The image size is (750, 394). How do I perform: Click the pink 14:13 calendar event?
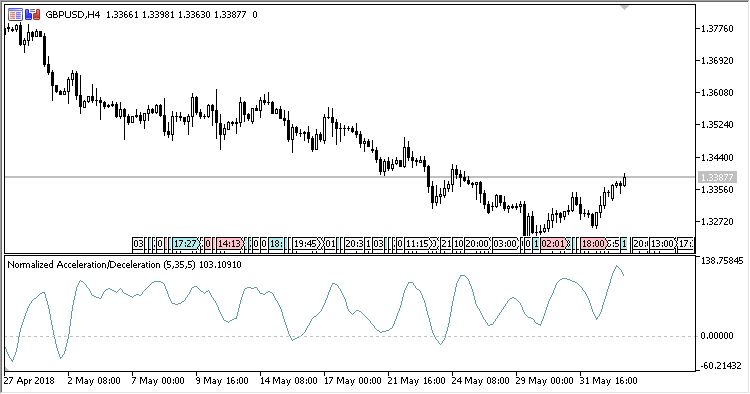coord(229,244)
